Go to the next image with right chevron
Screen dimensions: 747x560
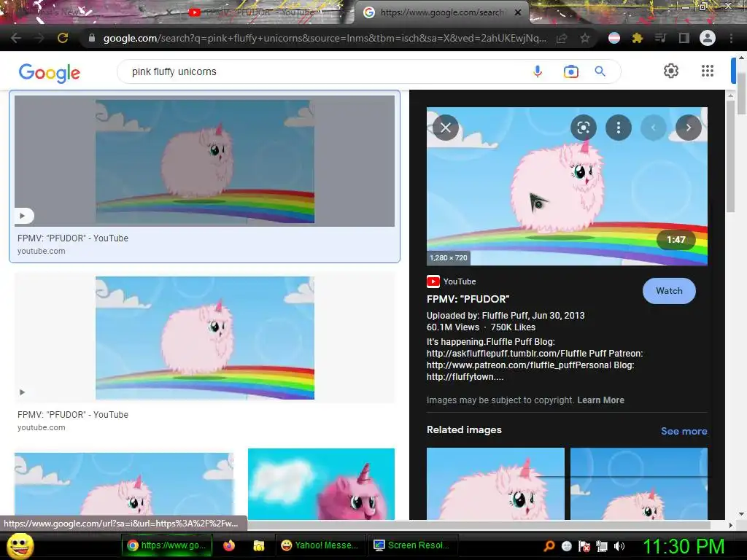pos(689,128)
